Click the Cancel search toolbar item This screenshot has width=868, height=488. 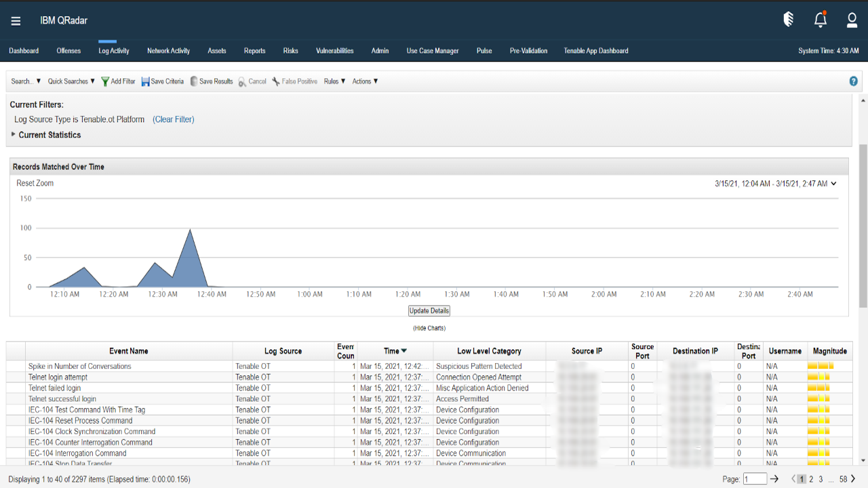252,81
